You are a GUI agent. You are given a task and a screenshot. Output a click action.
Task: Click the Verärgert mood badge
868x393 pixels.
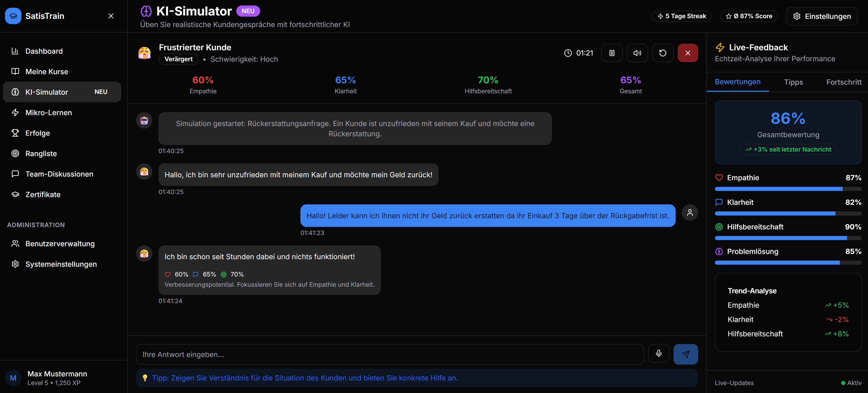coord(179,59)
